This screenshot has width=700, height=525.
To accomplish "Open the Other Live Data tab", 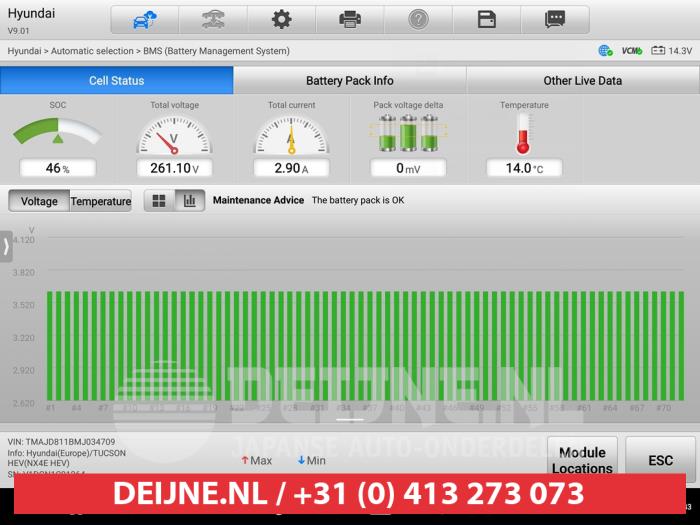I will [x=583, y=80].
